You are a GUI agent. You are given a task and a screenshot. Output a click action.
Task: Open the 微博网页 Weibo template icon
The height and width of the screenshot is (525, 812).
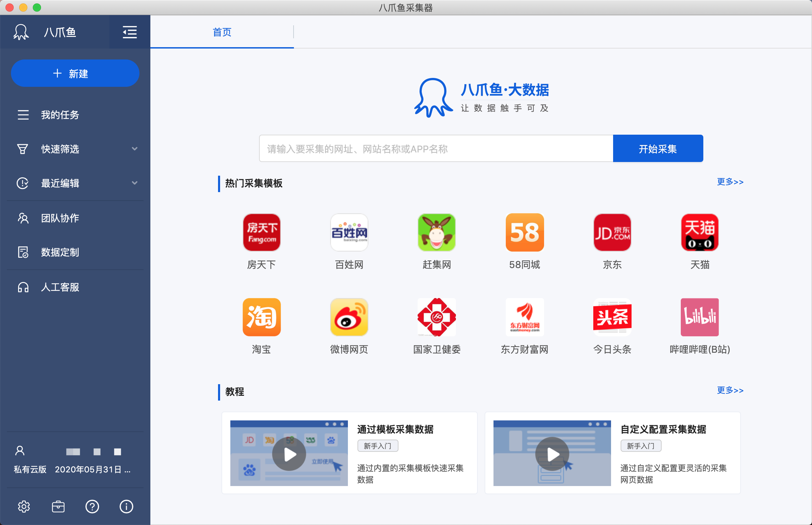(x=349, y=317)
